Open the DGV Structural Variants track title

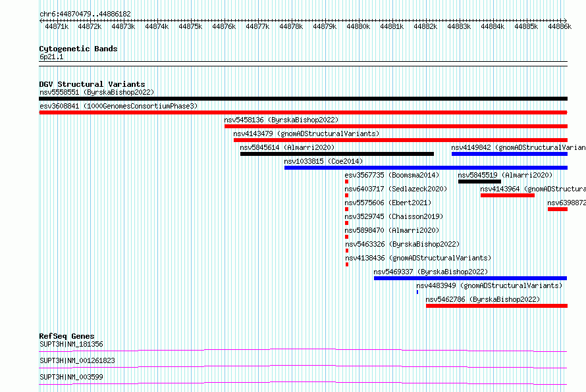point(92,84)
